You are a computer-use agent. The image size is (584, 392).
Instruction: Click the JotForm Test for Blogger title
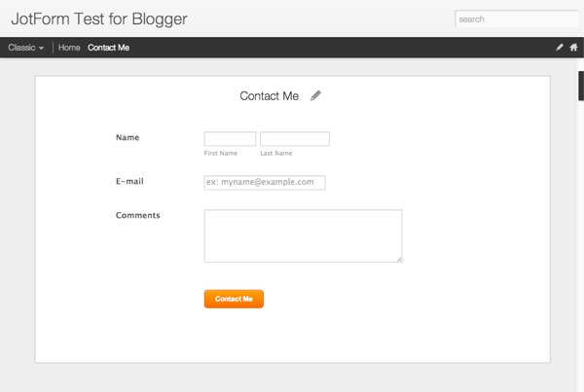(98, 18)
